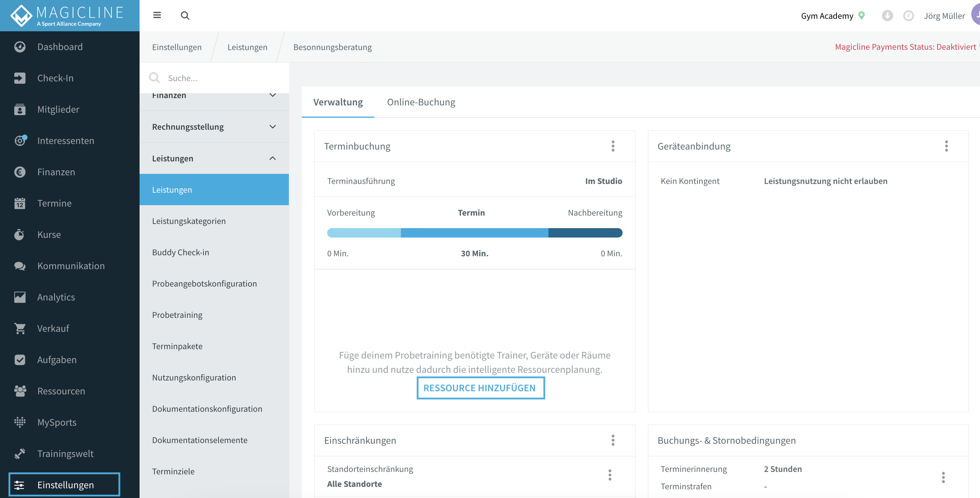Open Dokumentationselemente entry

click(x=214, y=440)
